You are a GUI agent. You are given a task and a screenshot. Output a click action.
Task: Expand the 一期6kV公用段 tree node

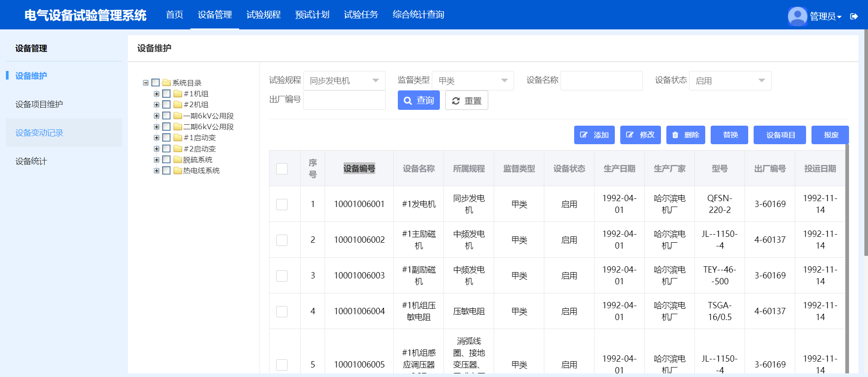click(156, 116)
